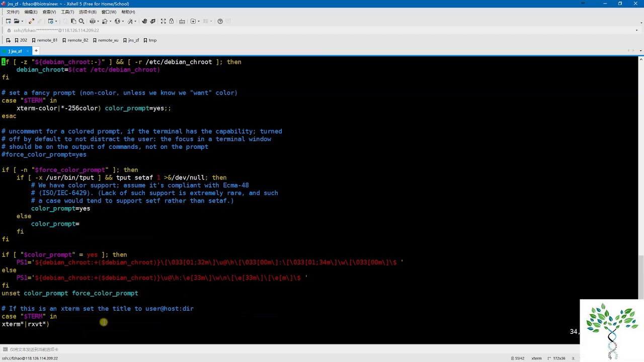Expand the Print icon dropdown arrow
This screenshot has width=644, height=362.
tap(98, 21)
